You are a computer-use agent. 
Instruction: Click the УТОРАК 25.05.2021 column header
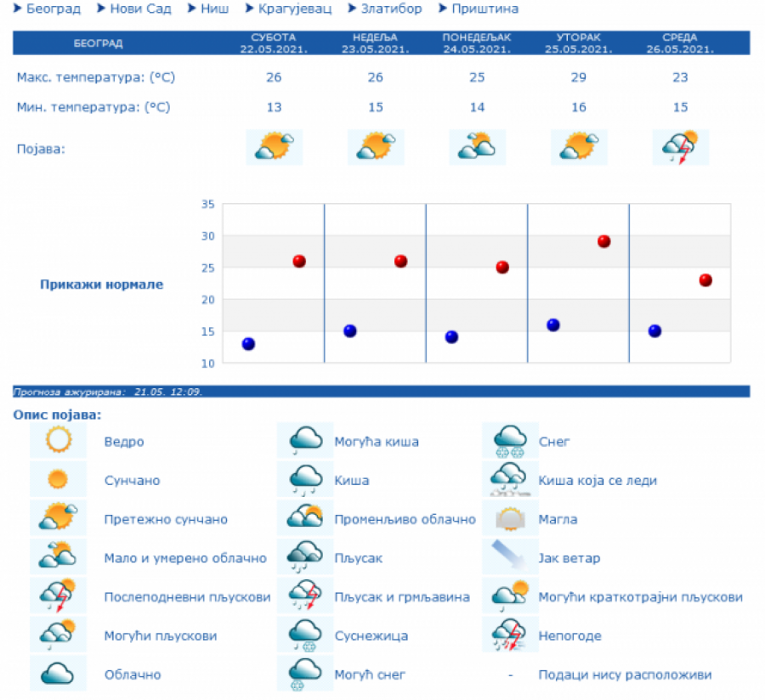(x=579, y=42)
